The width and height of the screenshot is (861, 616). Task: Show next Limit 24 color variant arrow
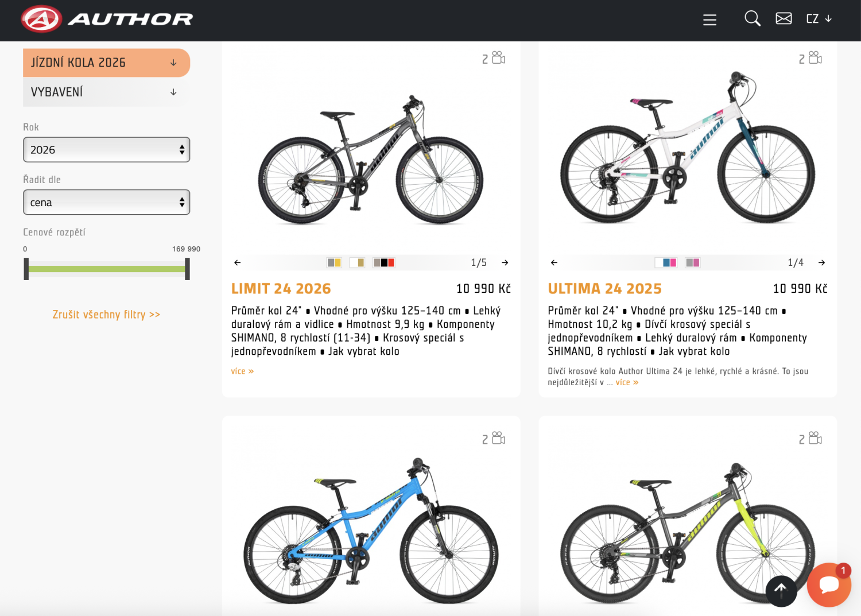click(505, 262)
